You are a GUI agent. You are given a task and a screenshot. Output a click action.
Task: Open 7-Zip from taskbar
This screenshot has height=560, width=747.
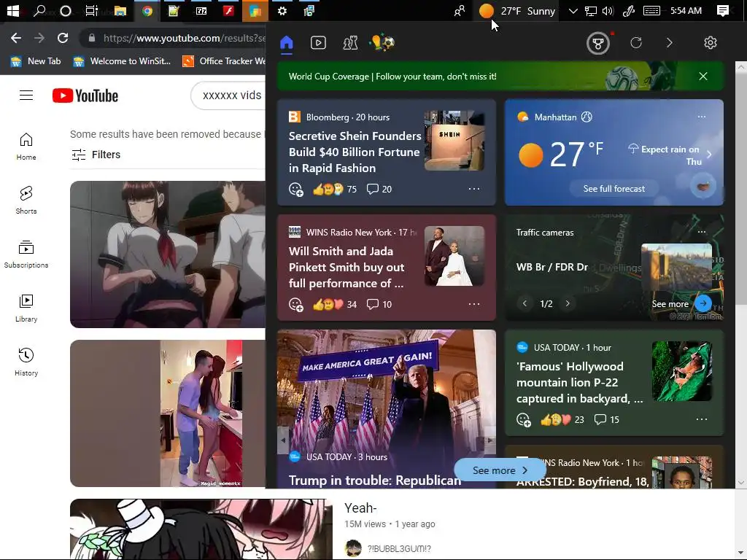201,10
